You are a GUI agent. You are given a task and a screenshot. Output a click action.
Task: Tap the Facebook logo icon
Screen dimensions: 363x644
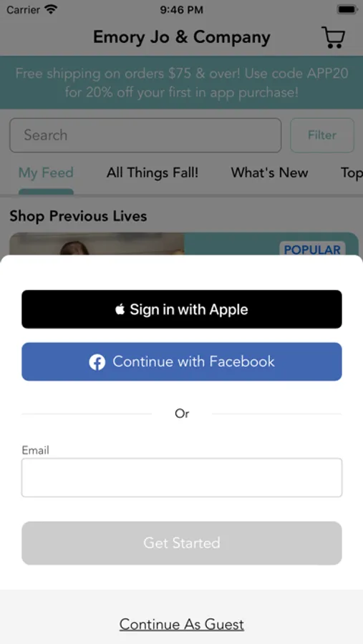[x=97, y=362]
